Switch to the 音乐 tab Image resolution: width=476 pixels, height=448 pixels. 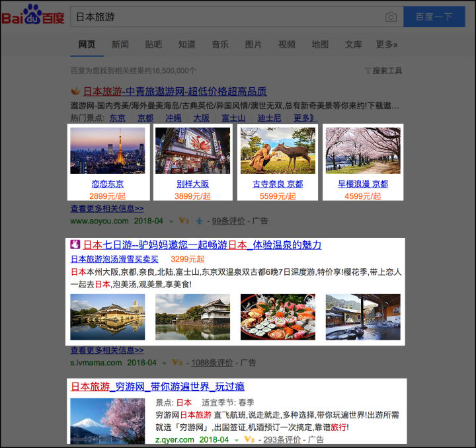[220, 44]
